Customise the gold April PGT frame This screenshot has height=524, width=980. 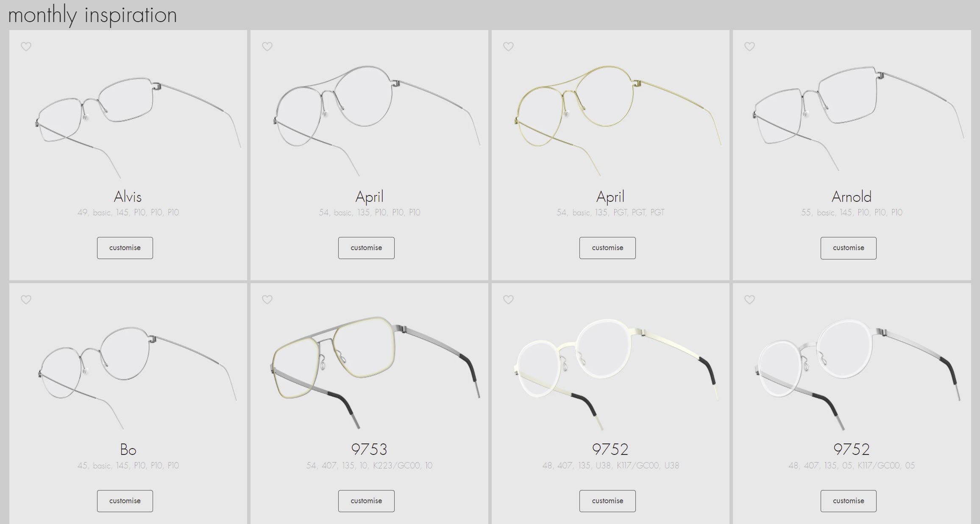(607, 248)
